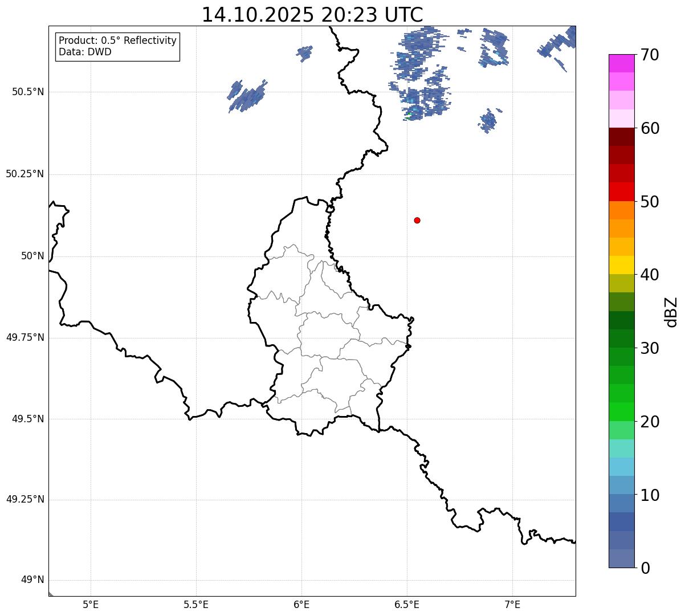The width and height of the screenshot is (685, 616).
Task: Click the "Data: DWD" text line
Action: (85, 52)
